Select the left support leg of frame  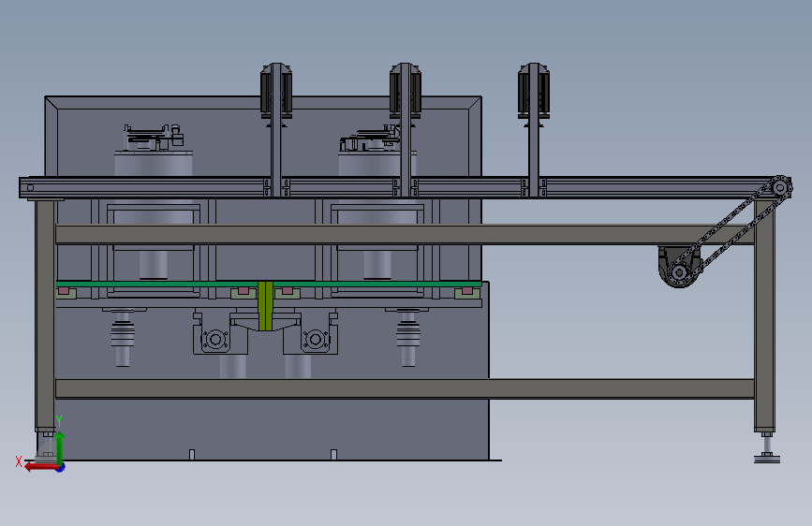45,314
